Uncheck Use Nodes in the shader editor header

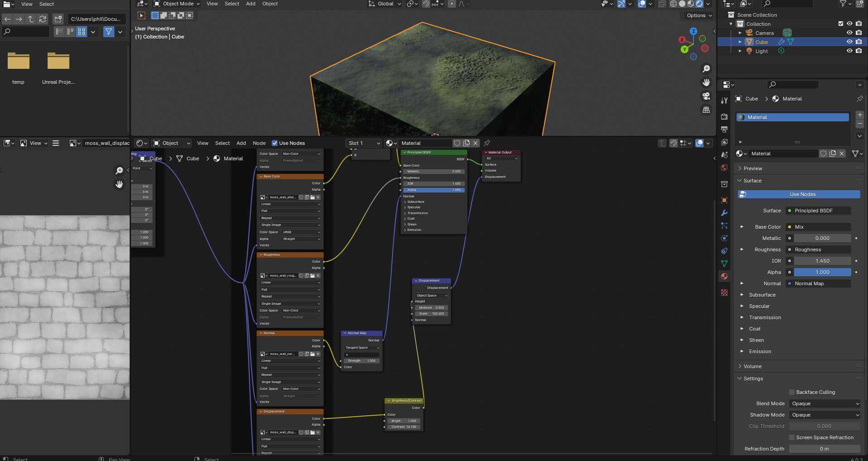click(x=275, y=143)
